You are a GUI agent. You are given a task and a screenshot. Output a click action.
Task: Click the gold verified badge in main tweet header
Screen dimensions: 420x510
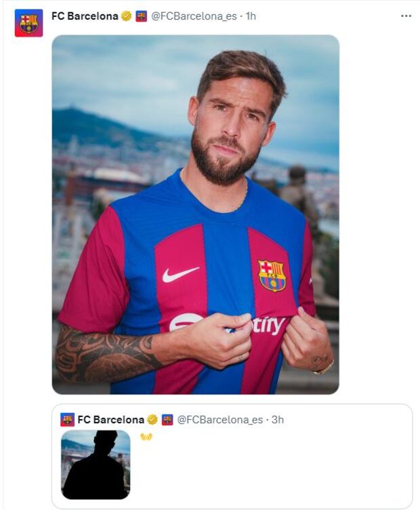[x=127, y=16]
